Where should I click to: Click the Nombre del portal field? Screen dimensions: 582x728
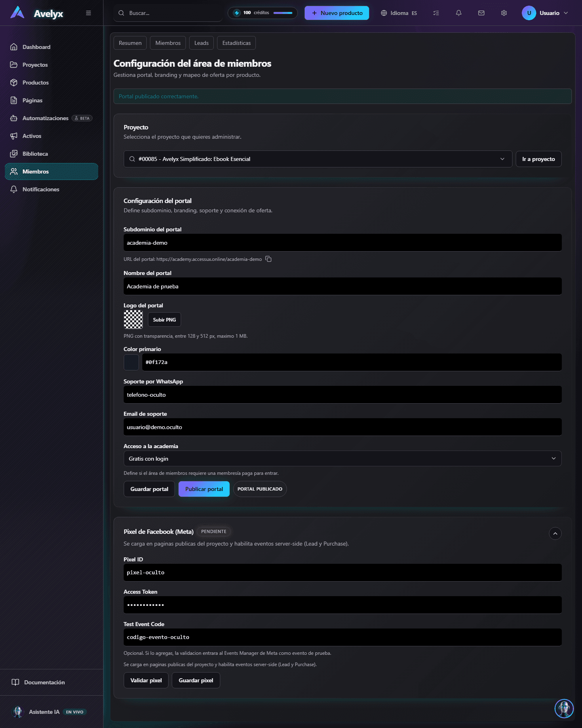[342, 286]
